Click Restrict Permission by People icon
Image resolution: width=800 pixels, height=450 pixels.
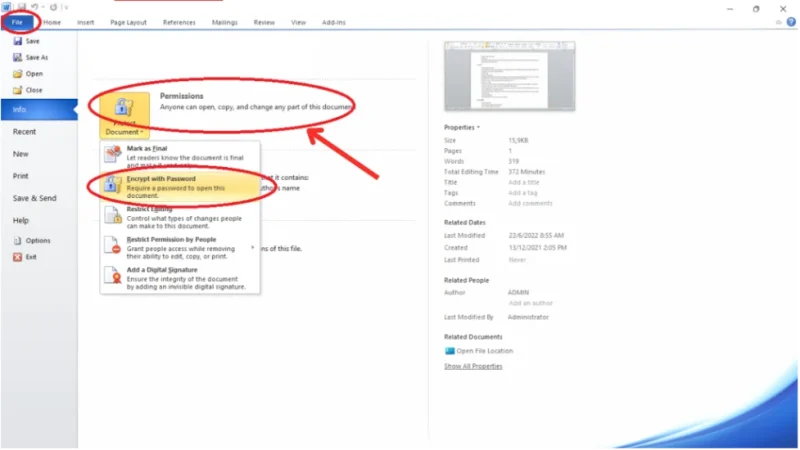(113, 245)
